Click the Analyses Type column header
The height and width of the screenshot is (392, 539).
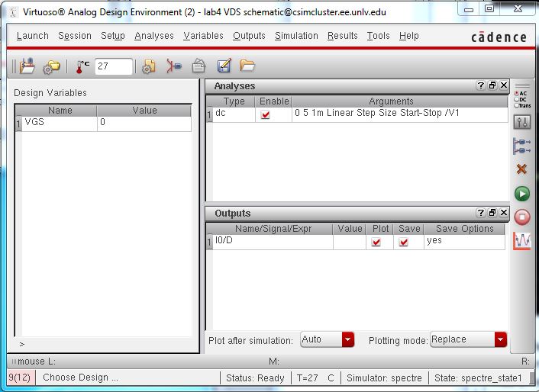click(234, 101)
